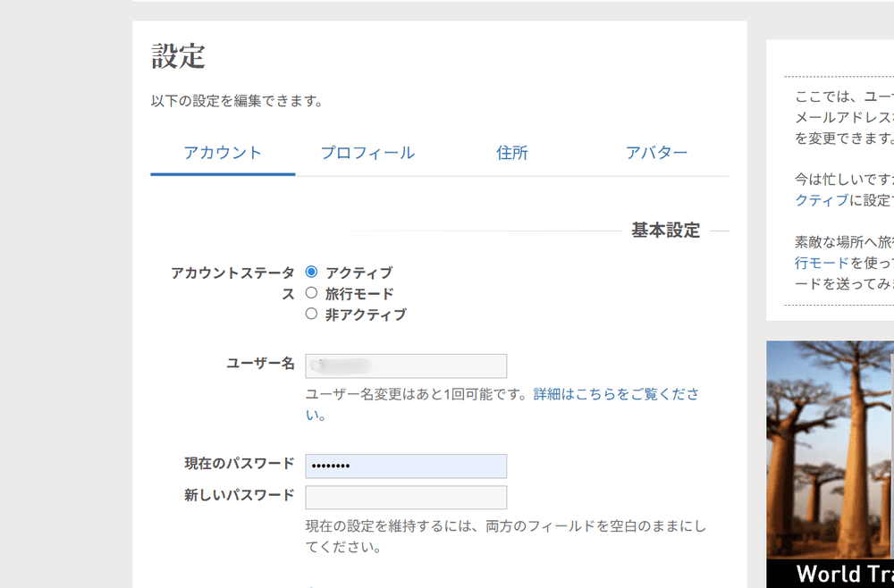Click the 基本設定 section heading
This screenshot has height=588, width=894.
pos(665,231)
